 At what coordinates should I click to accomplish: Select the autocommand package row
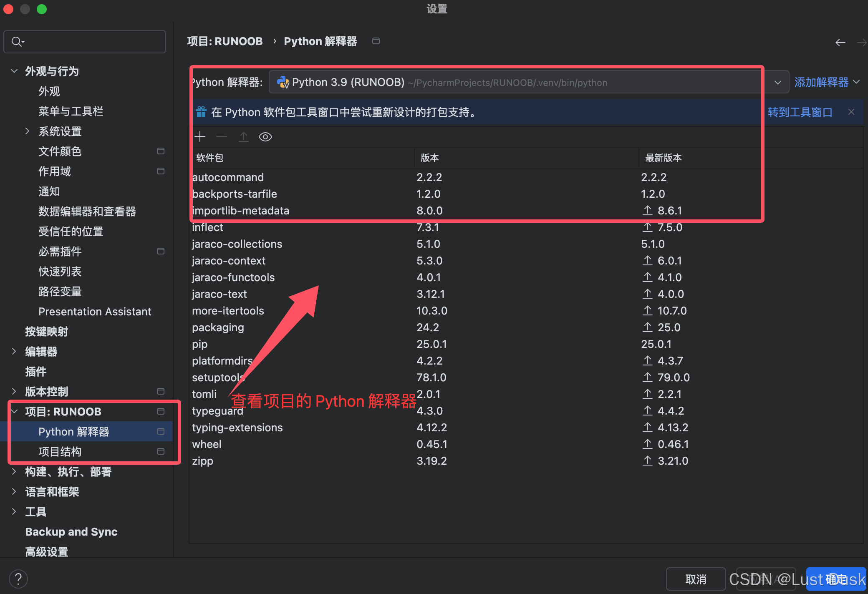(x=526, y=177)
